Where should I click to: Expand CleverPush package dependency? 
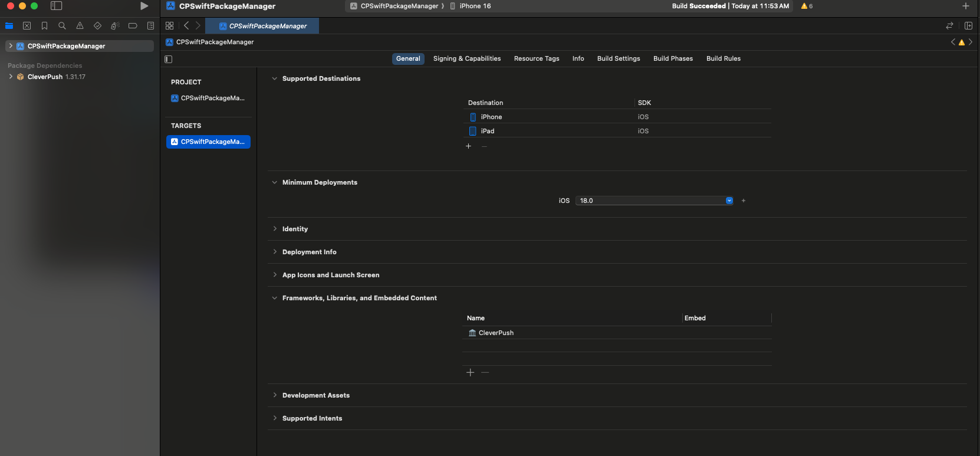click(11, 77)
